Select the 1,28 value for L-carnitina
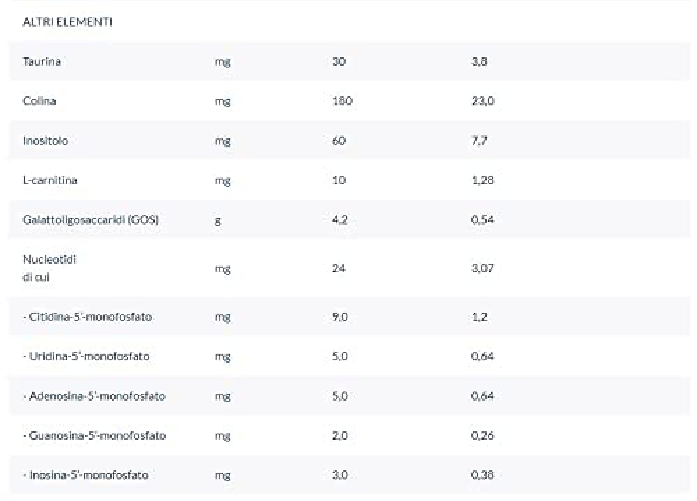Screen dimensions: 697x501 (483, 180)
